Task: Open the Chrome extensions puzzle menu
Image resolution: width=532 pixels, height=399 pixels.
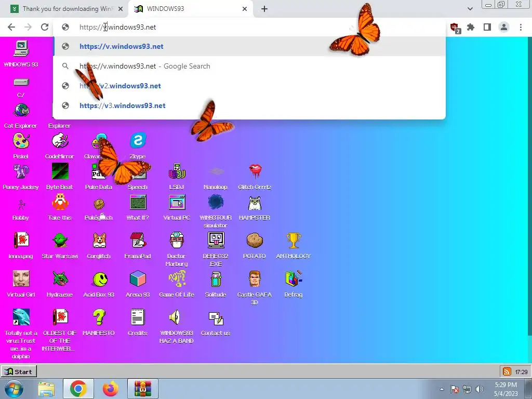Action: (x=471, y=27)
